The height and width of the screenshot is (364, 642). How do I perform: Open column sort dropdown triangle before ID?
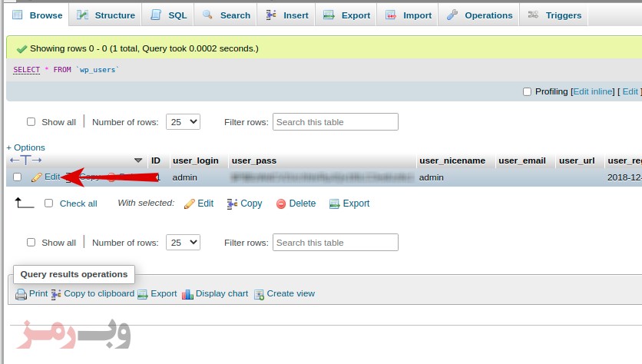pos(138,160)
